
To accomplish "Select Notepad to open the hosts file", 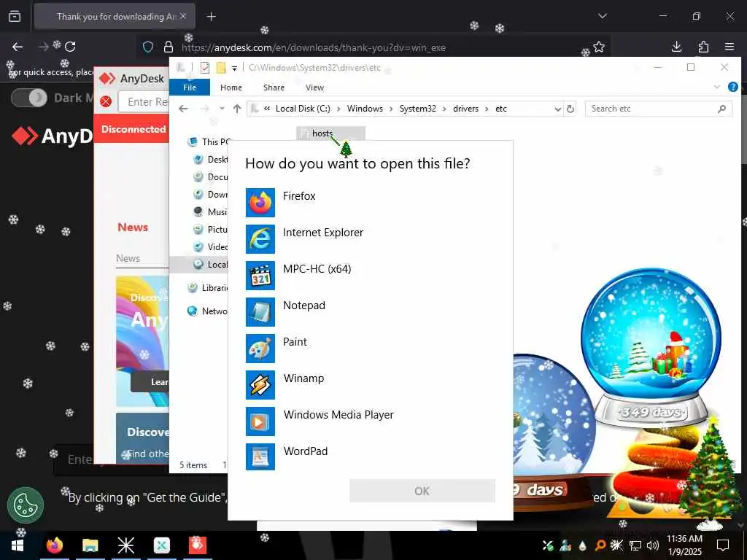I will pyautogui.click(x=370, y=312).
